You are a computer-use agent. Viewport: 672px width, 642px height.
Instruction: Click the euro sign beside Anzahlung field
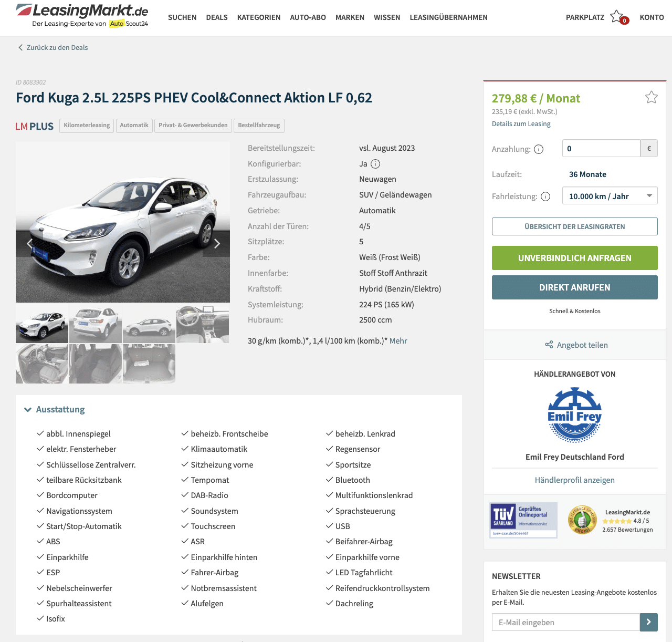(649, 149)
